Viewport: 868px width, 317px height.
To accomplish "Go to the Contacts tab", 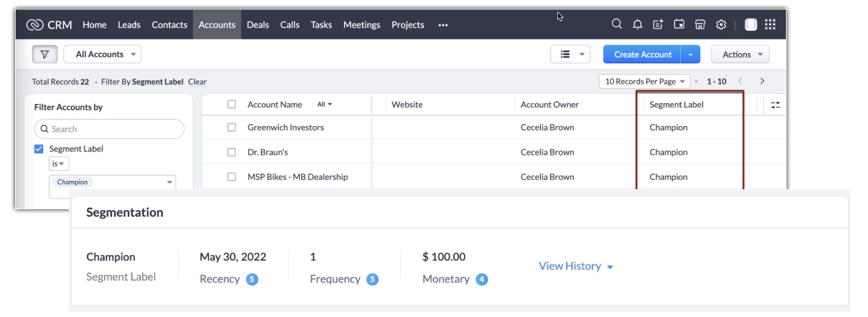I will tap(169, 25).
